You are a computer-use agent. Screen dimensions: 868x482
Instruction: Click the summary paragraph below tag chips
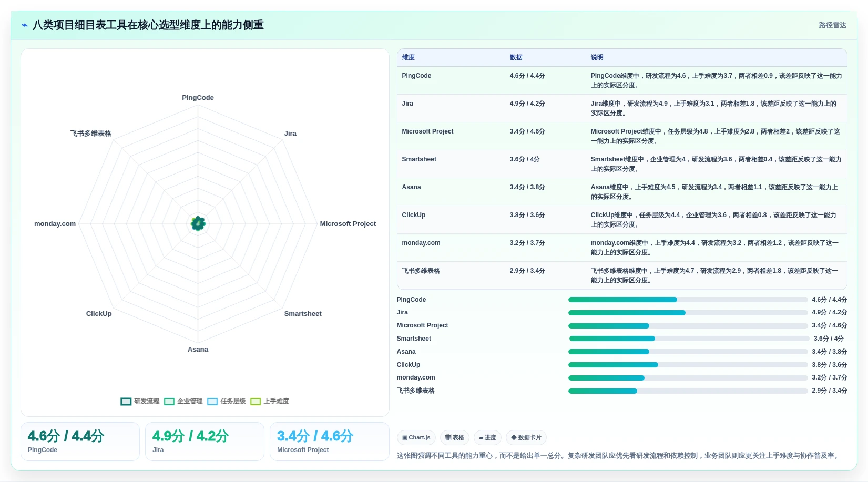pyautogui.click(x=618, y=456)
